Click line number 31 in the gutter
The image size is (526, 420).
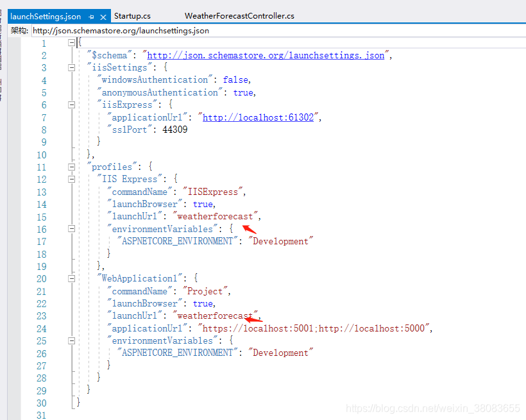coord(42,416)
